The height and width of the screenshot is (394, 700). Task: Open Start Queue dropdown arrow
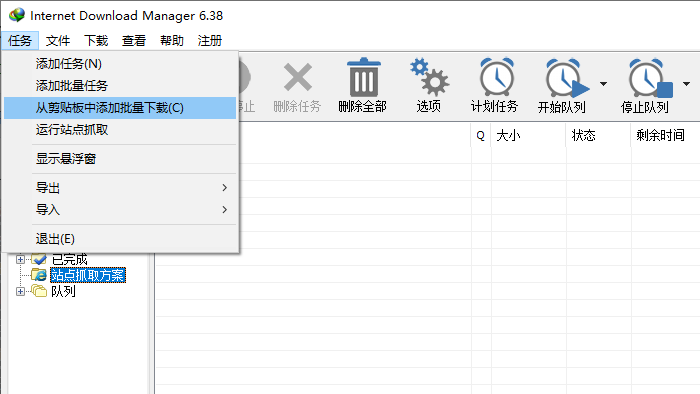[603, 84]
